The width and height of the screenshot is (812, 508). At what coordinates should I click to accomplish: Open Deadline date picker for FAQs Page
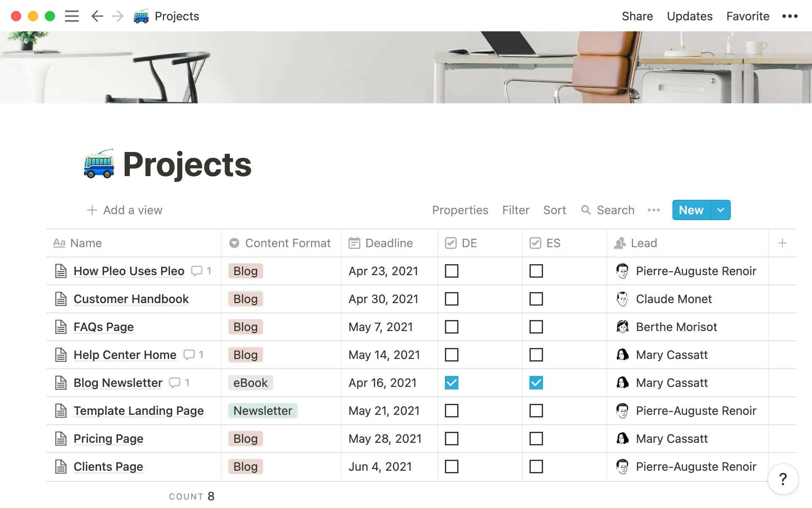click(380, 327)
